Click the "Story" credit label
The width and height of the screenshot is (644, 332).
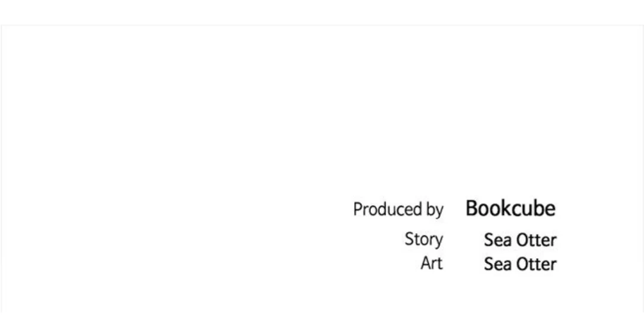[x=424, y=240]
